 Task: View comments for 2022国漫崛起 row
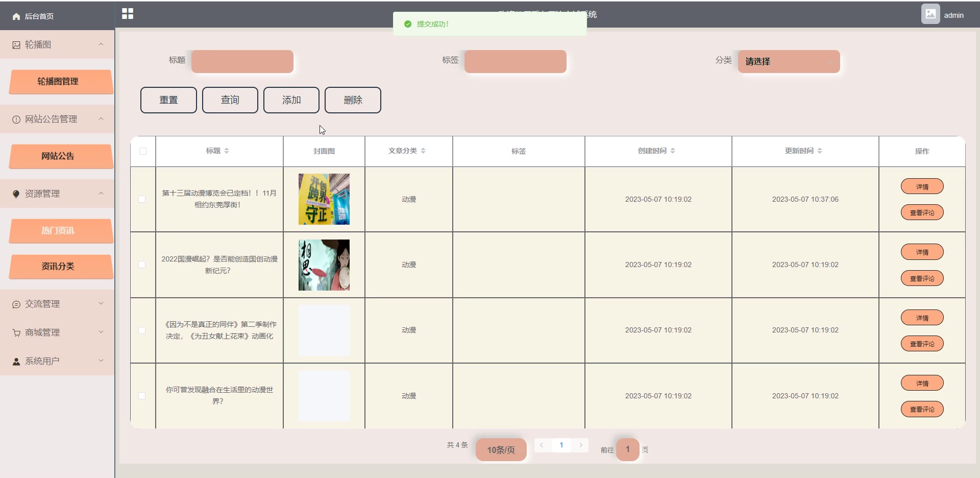pyautogui.click(x=922, y=278)
